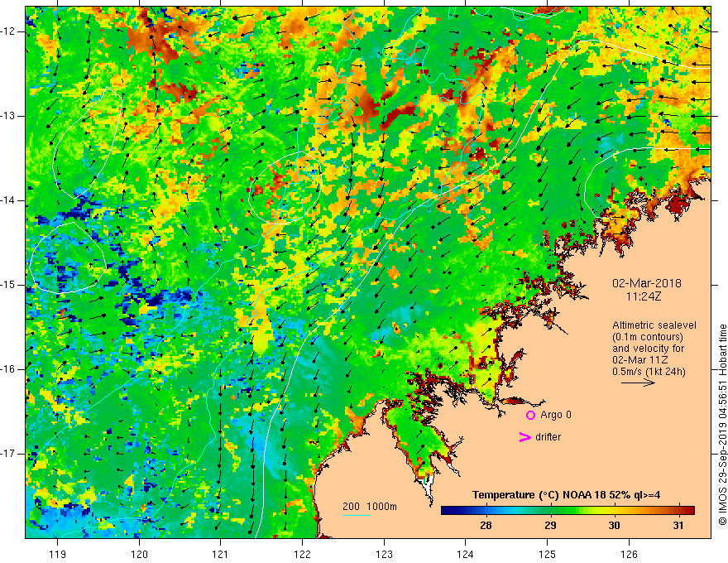
Task: Click the 'and velocity for' caption line
Action: coord(648,349)
